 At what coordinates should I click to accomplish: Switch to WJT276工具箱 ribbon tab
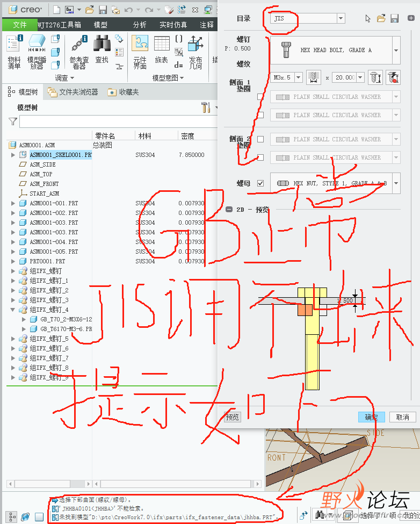click(x=59, y=25)
